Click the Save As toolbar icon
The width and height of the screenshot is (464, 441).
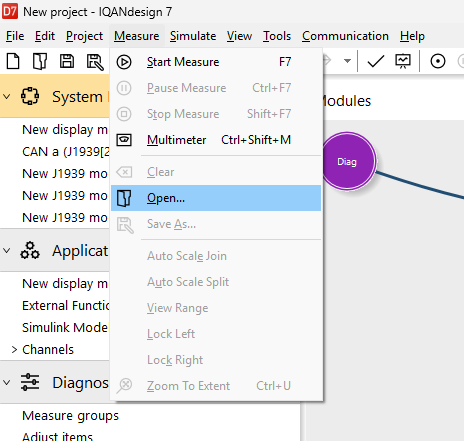pyautogui.click(x=95, y=62)
